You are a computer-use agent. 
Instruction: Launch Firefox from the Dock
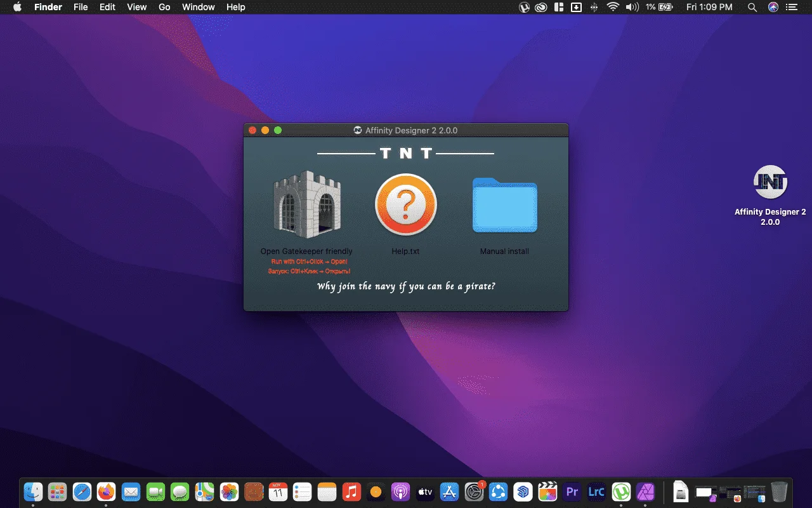click(107, 491)
